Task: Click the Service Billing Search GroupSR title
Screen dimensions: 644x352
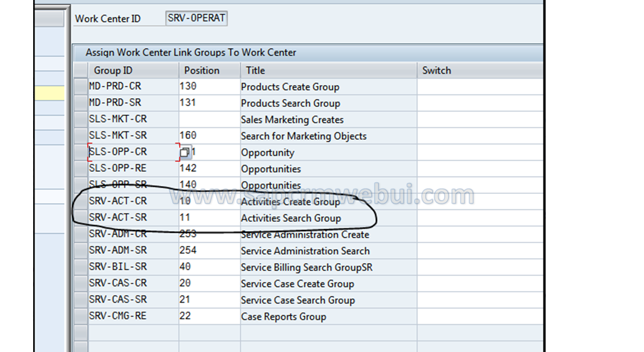Action: pos(307,267)
